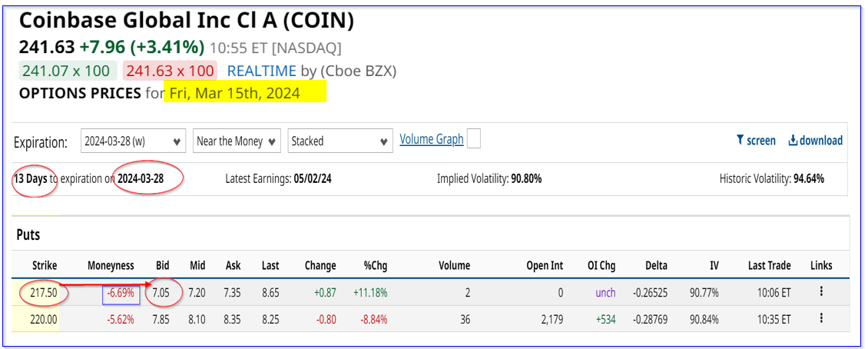Viewport: 868px width, 349px height.
Task: Sort table by IV column header
Action: point(714,265)
